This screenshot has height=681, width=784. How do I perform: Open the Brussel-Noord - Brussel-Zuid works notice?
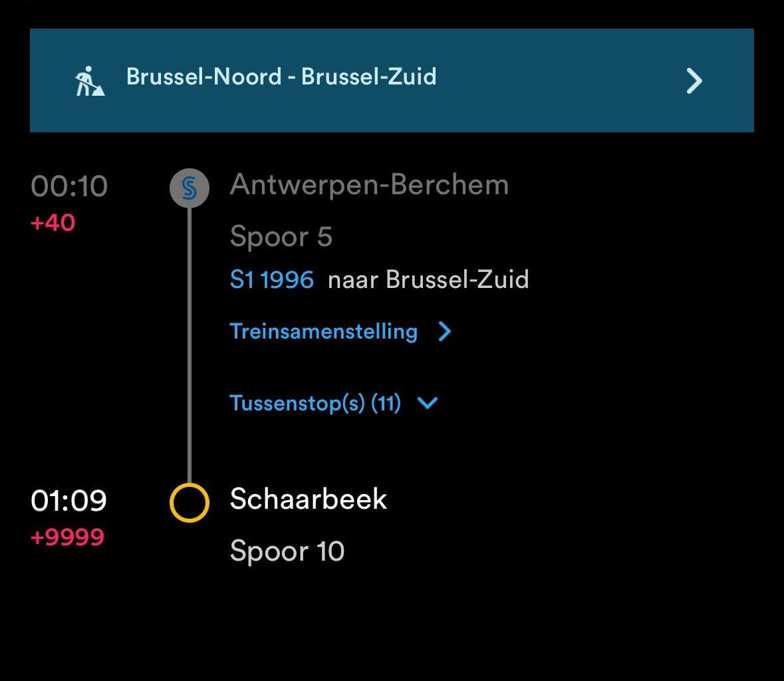[281, 77]
